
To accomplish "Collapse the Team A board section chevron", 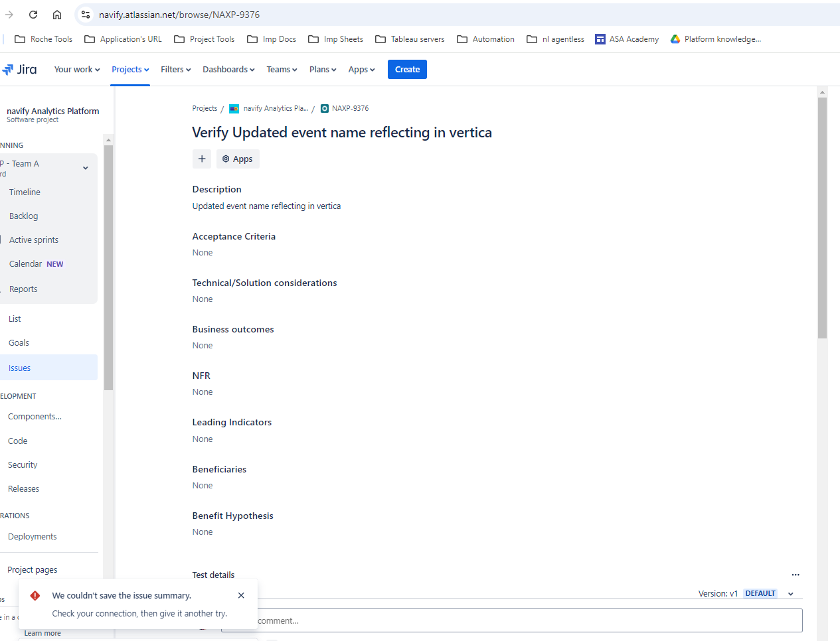I will [85, 168].
